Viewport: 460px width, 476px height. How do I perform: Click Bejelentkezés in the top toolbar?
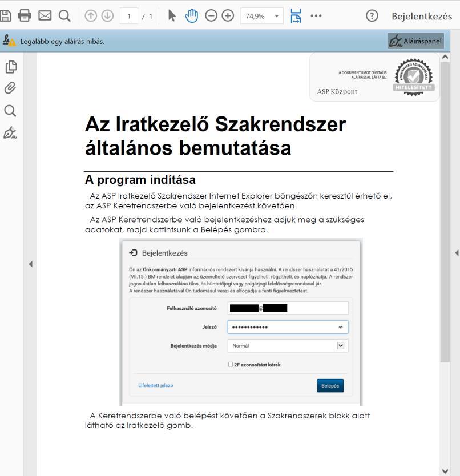[x=422, y=16]
